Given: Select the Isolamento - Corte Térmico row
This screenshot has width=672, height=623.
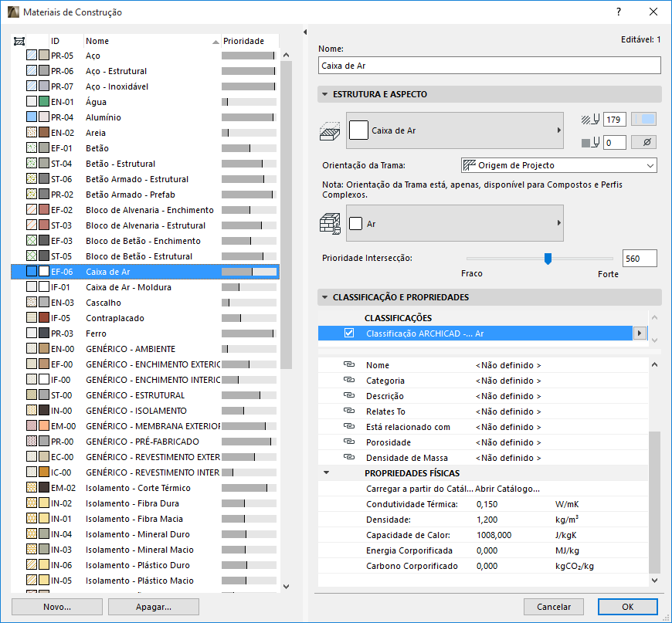Looking at the screenshot, I should pos(145,488).
